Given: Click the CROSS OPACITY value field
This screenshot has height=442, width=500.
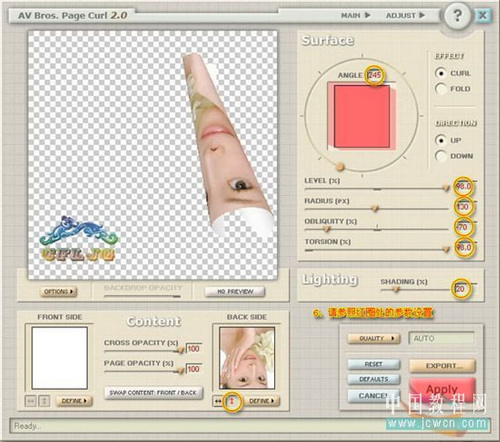Looking at the screenshot, I should click(x=194, y=349).
